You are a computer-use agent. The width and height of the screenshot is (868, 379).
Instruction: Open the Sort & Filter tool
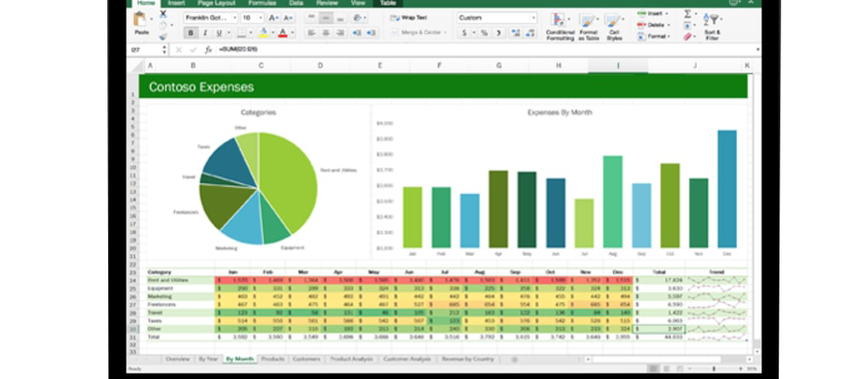[711, 26]
